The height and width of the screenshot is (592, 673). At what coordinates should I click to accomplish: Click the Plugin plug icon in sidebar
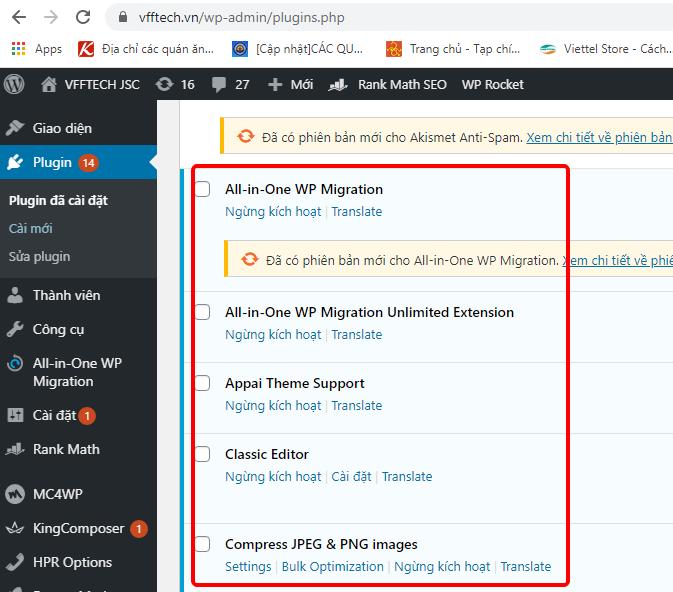[15, 163]
